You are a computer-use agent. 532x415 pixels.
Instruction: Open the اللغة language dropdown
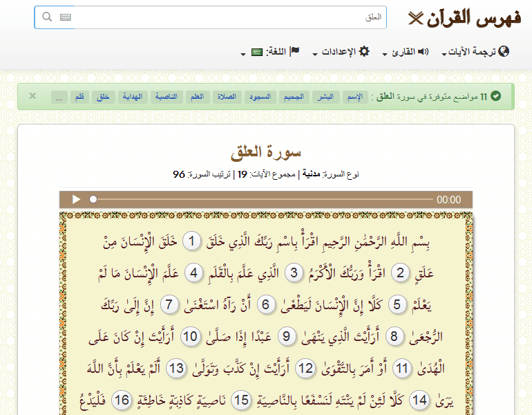coord(270,52)
